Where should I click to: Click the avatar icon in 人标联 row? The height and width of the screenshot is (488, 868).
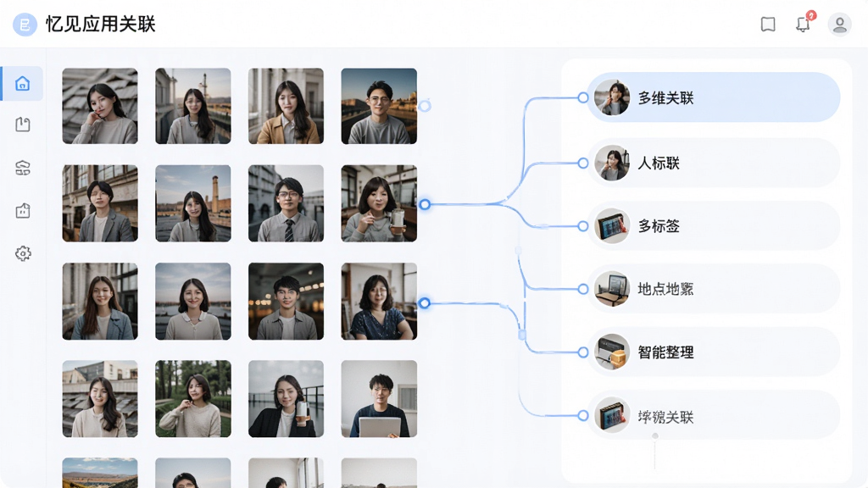(612, 163)
